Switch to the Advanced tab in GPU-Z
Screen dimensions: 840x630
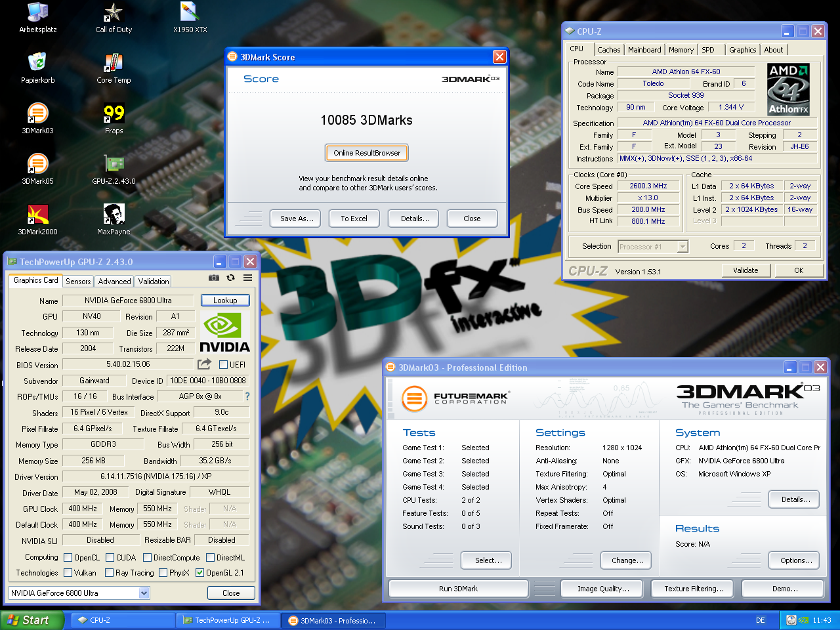click(114, 282)
